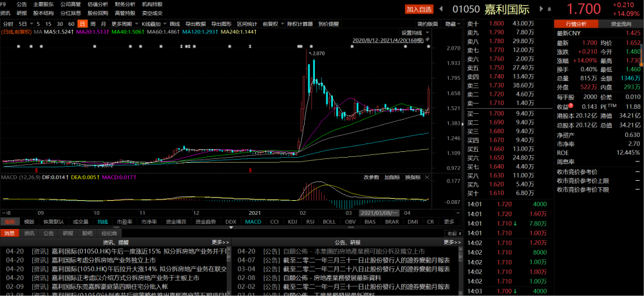644x296 pixels.
Task: Click the 到价提醒 button
Action: click(x=328, y=24)
